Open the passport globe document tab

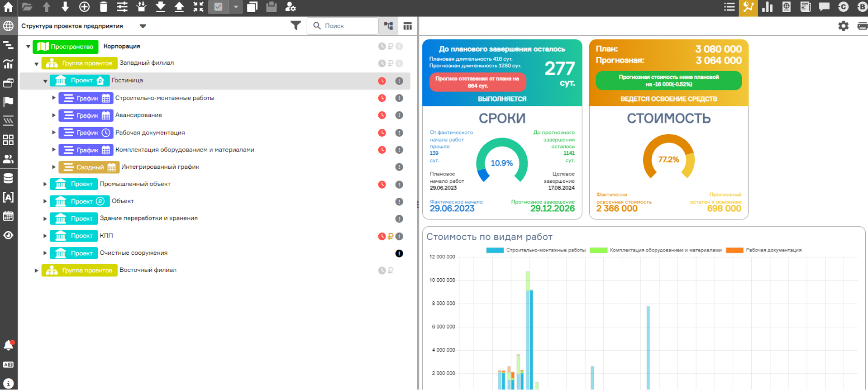point(787,7)
